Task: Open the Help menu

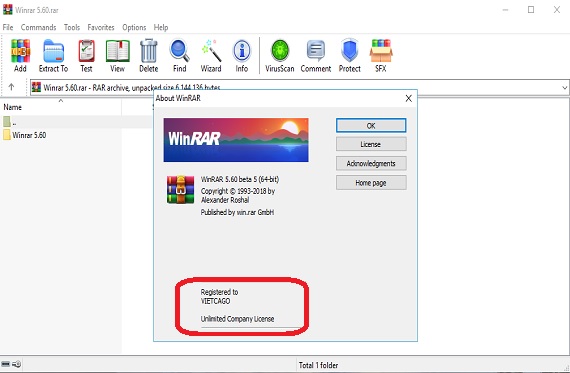Action: click(x=161, y=27)
